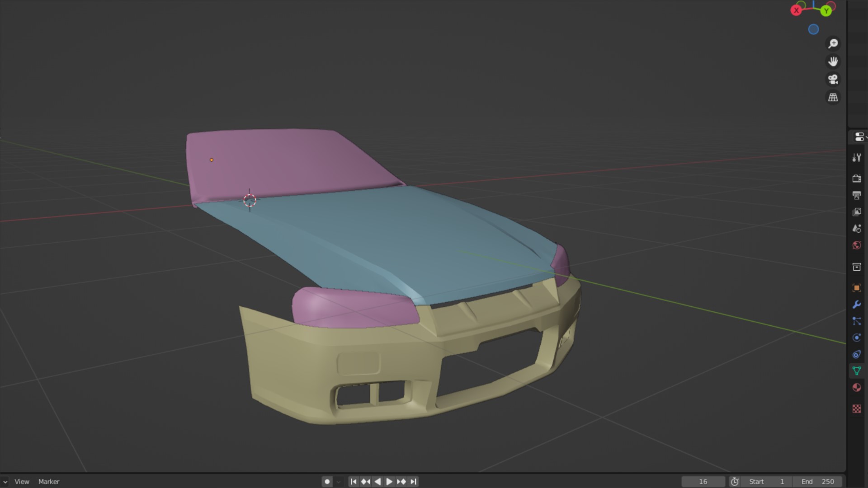Expand auto keyframing options dropdown
The width and height of the screenshot is (868, 488).
(339, 482)
